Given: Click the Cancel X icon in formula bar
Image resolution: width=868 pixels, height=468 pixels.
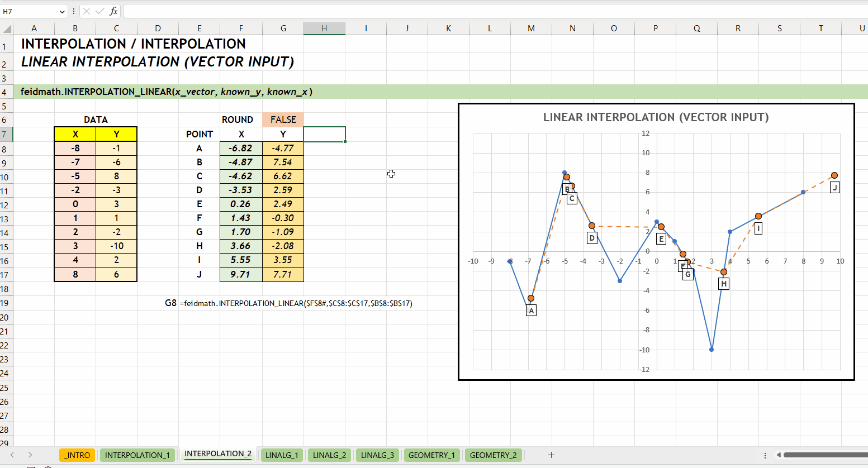Looking at the screenshot, I should [x=87, y=11].
